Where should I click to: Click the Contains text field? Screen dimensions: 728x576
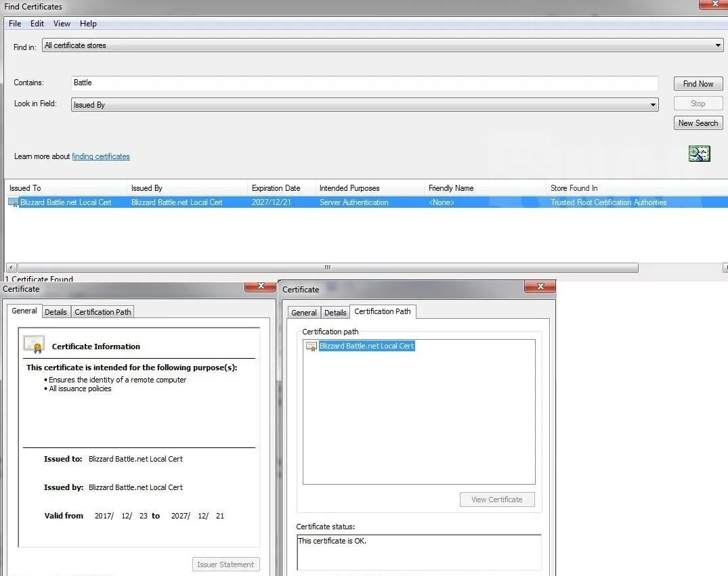pyautogui.click(x=365, y=83)
